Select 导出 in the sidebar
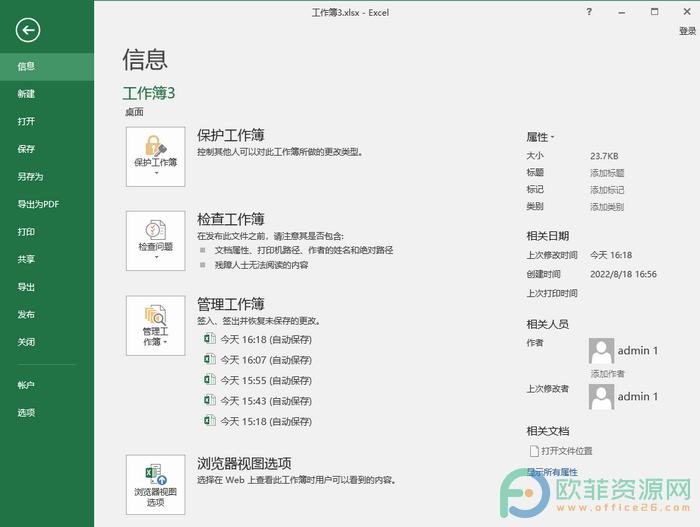This screenshot has height=527, width=700. [47, 287]
